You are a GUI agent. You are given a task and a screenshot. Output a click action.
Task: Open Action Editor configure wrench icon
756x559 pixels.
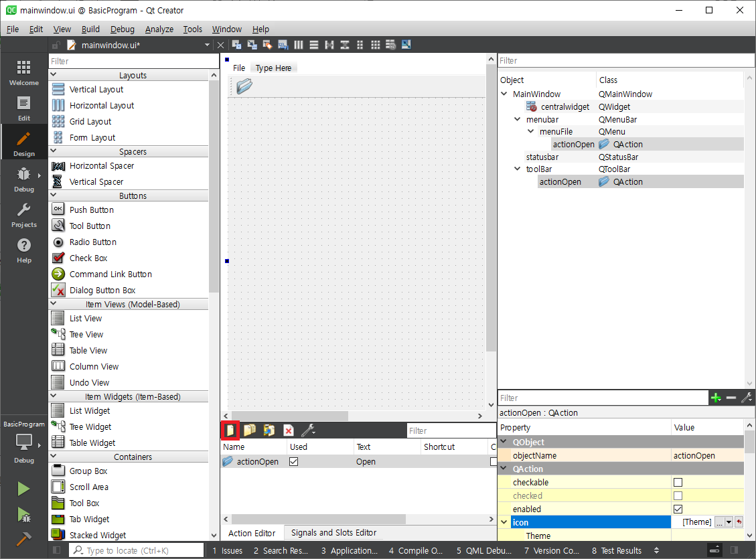click(x=308, y=430)
